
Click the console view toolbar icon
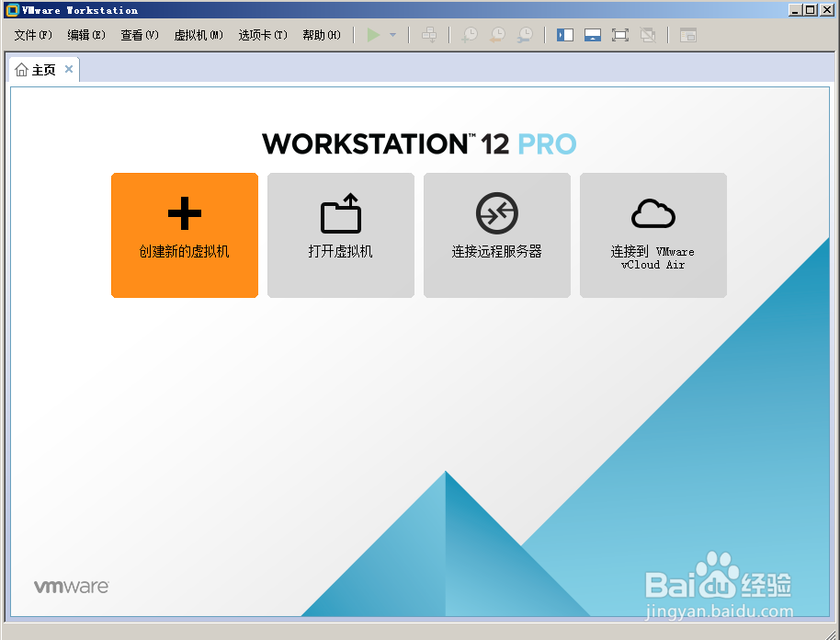coord(688,35)
